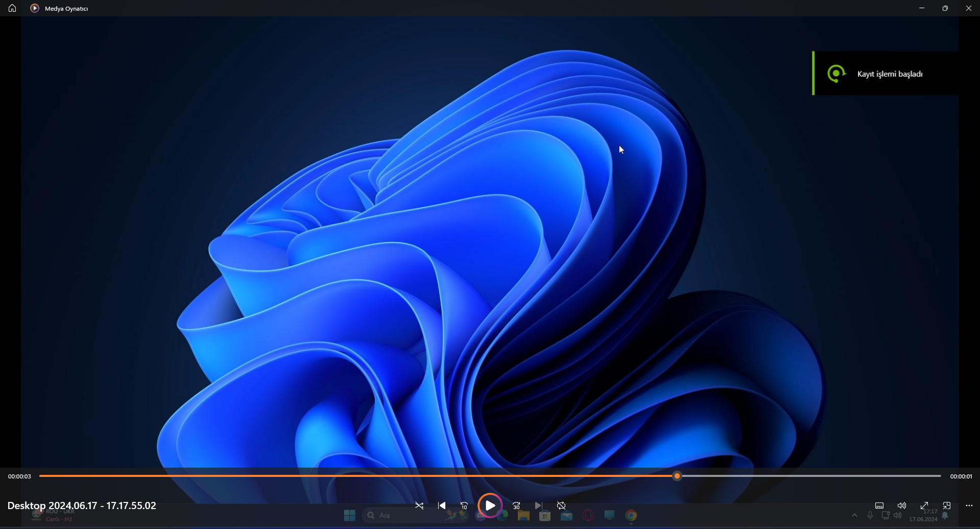
Task: Skip back 10 seconds
Action: (464, 506)
